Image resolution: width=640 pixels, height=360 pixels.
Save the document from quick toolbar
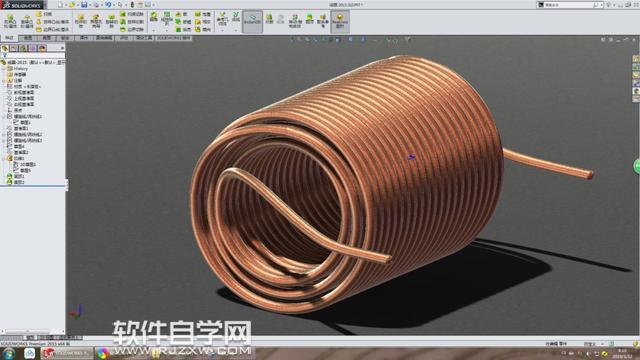pos(84,4)
